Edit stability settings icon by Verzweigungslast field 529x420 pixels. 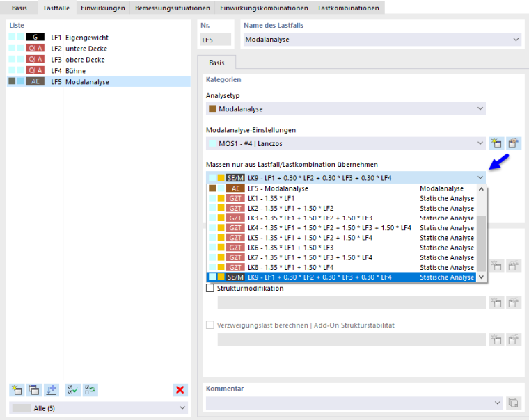[513, 339]
